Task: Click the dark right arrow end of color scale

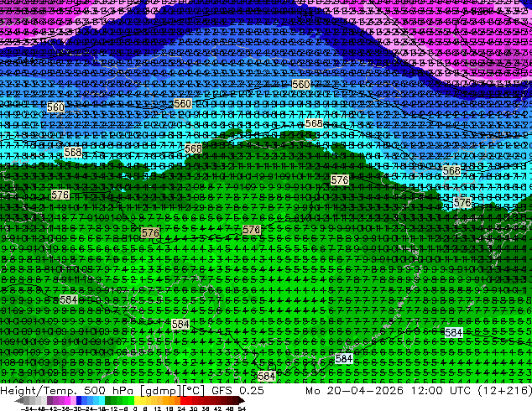Action: coord(241,401)
